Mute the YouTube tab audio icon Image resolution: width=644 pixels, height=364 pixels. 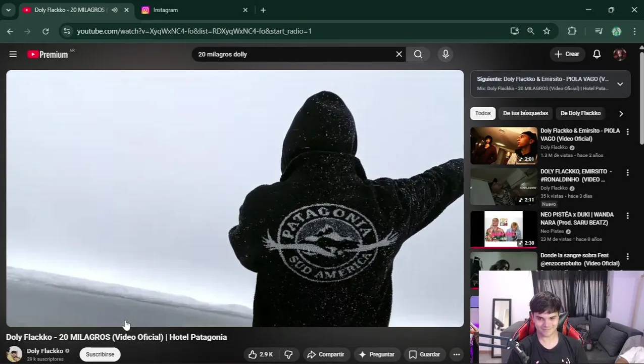(115, 10)
